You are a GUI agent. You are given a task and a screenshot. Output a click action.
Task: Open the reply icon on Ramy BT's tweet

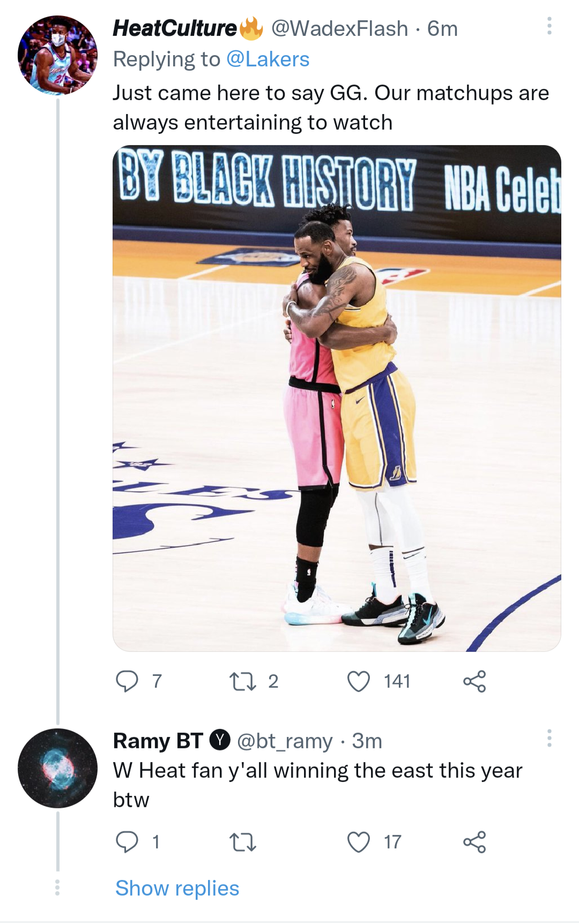[x=129, y=842]
